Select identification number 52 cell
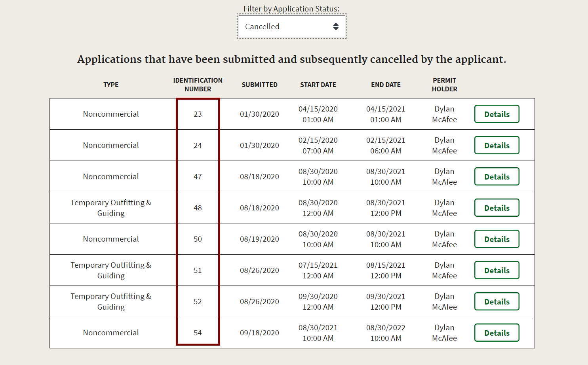The image size is (588, 365). [198, 301]
